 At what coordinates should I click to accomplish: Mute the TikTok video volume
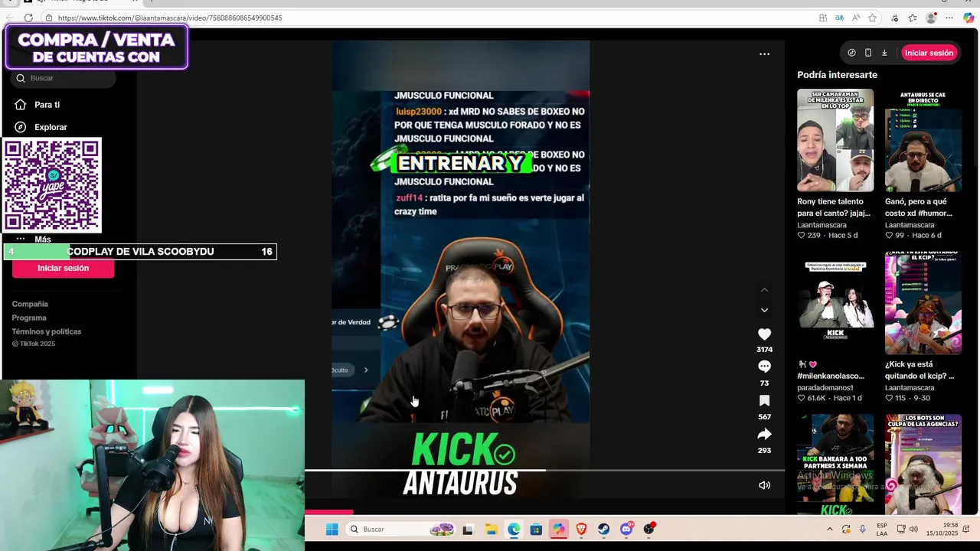tap(764, 485)
